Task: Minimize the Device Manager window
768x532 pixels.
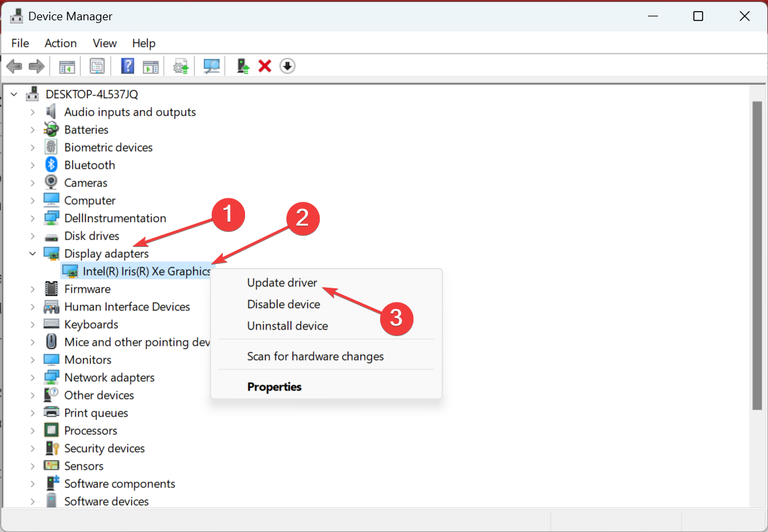Action: point(653,16)
